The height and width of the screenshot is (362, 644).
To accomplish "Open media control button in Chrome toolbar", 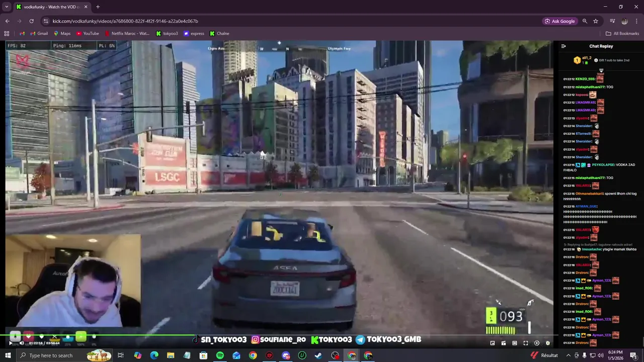I will pyautogui.click(x=612, y=21).
